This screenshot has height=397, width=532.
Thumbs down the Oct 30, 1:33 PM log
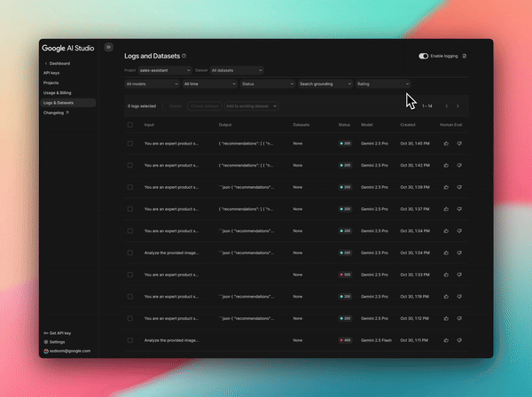click(459, 274)
